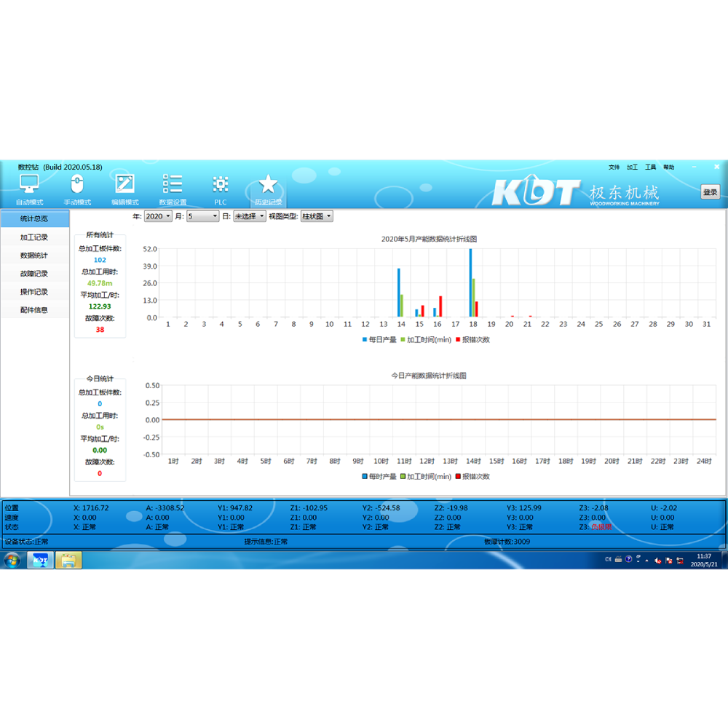The height and width of the screenshot is (728, 728).
Task: Open the 日 dropdown showing 未选择
Action: tap(249, 216)
